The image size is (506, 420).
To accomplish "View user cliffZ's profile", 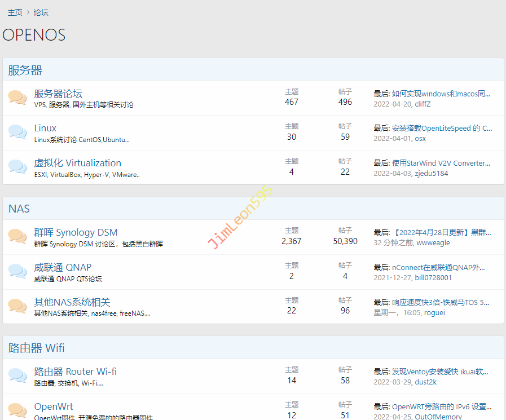I will click(x=423, y=104).
